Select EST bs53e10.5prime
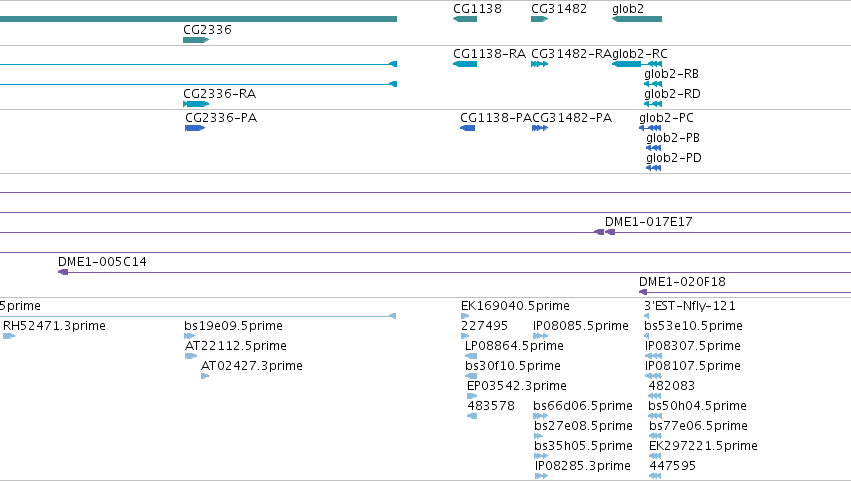The height and width of the screenshot is (481, 851). pos(646,336)
